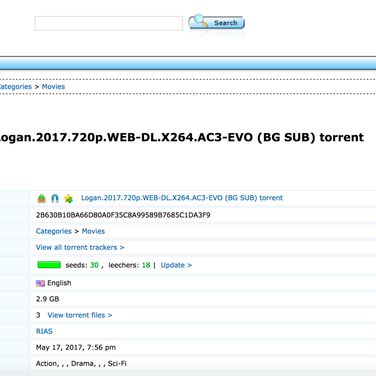Bookmark torrent with the star icon
The height and width of the screenshot is (376, 376).
(68, 199)
